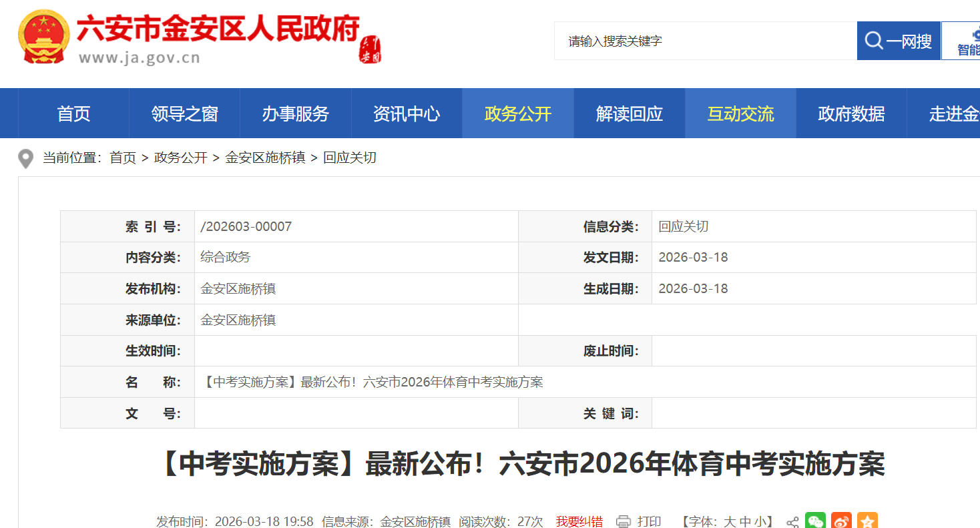Click the location pin icon
Screen dimensions: 980x528
tap(26, 159)
